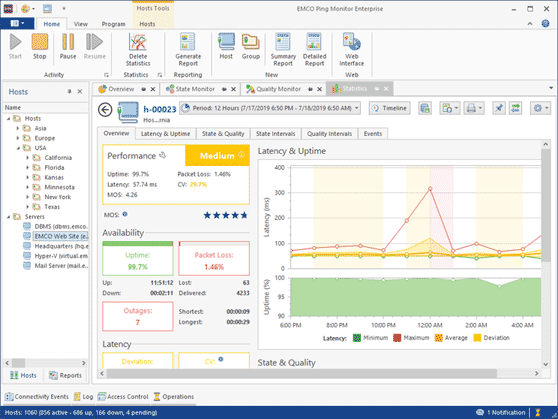Select Mail Server host in tree
Image resolution: width=558 pixels, height=419 pixels.
coord(55,266)
